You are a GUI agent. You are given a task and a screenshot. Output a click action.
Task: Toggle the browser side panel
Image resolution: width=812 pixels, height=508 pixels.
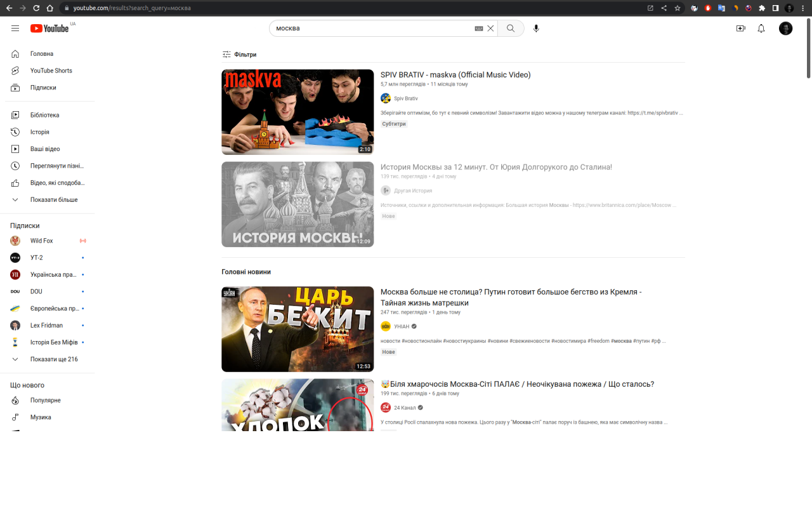(x=775, y=8)
